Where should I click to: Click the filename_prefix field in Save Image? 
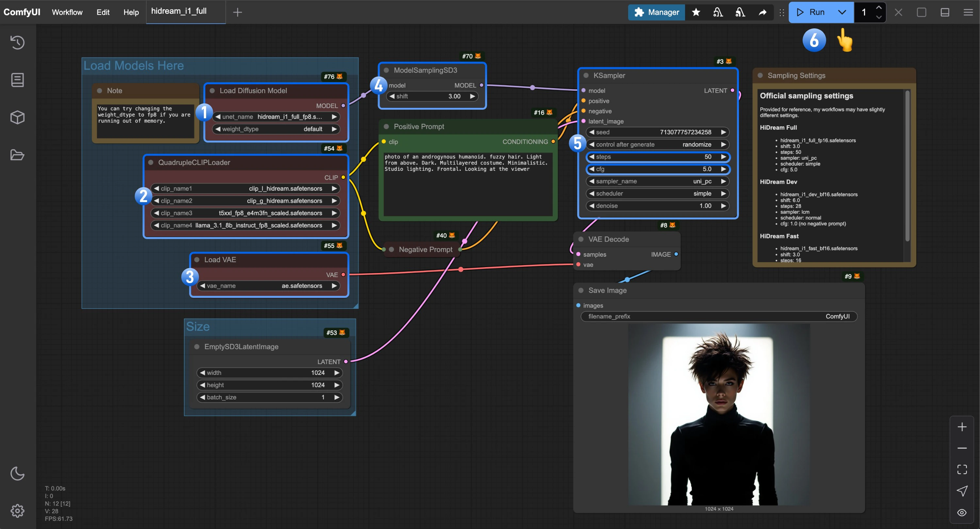(x=719, y=316)
